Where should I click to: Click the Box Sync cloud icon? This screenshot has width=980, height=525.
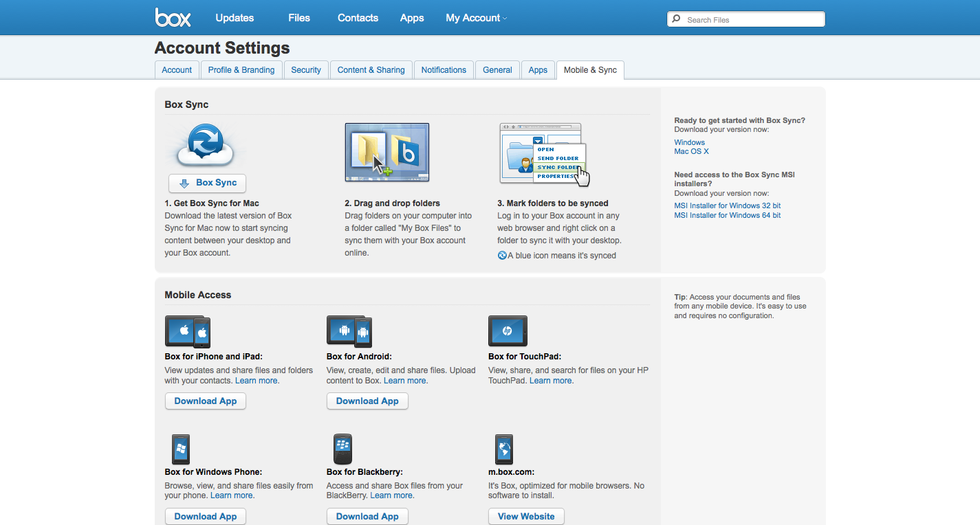pyautogui.click(x=206, y=146)
